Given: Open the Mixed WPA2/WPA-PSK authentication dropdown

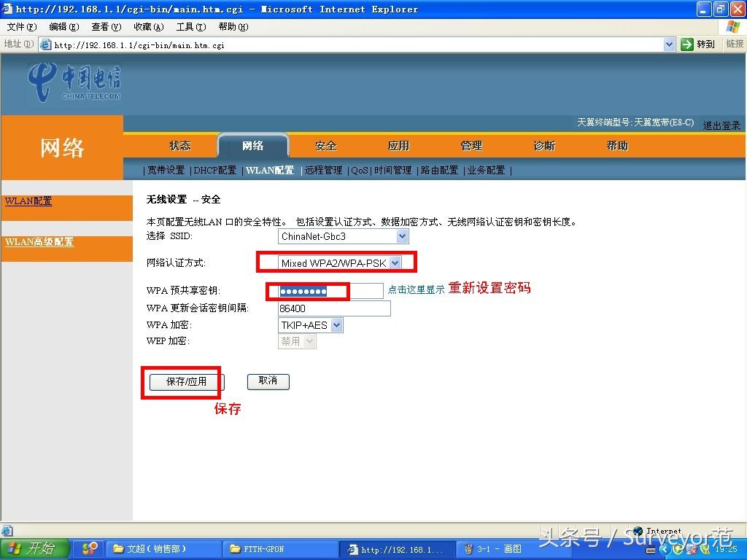Looking at the screenshot, I should point(394,262).
